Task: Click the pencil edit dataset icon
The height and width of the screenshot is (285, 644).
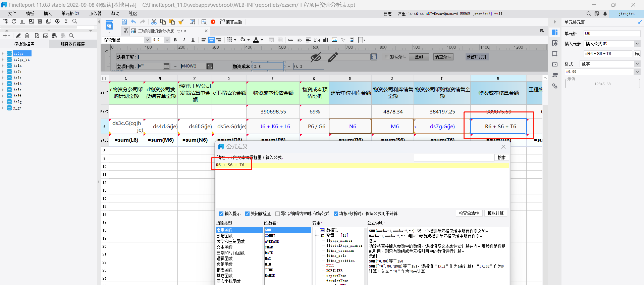Action: click(18, 36)
